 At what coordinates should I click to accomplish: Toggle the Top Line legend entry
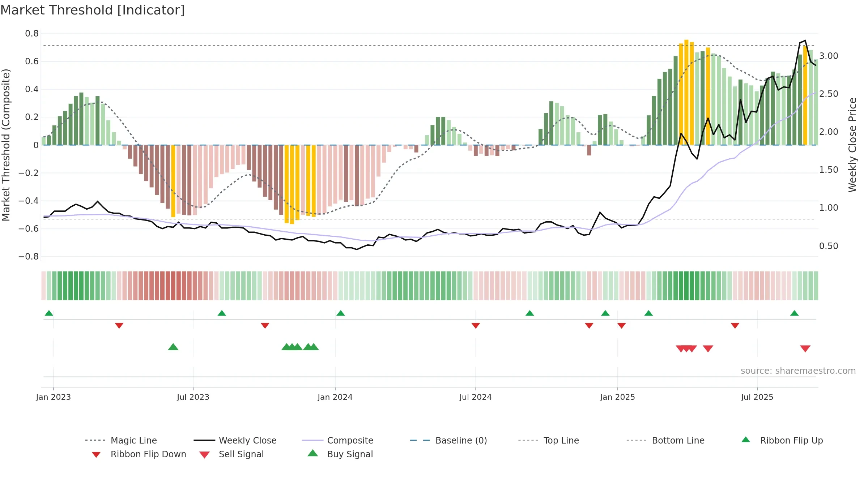(x=548, y=440)
